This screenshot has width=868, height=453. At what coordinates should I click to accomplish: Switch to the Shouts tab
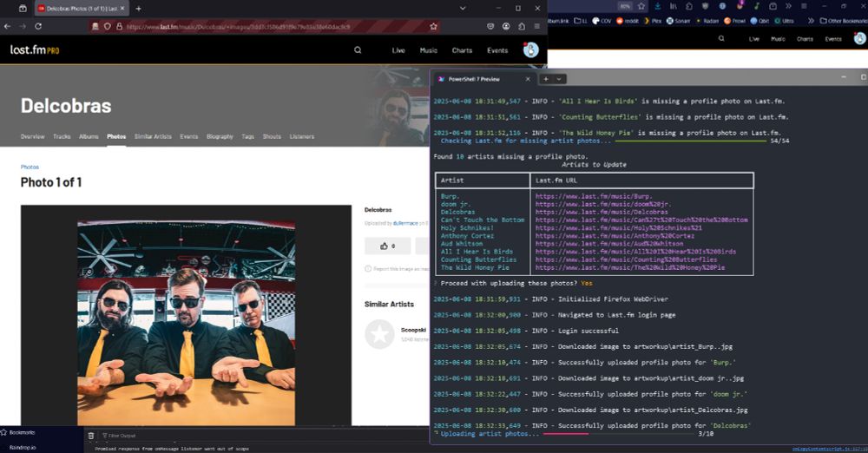click(272, 136)
